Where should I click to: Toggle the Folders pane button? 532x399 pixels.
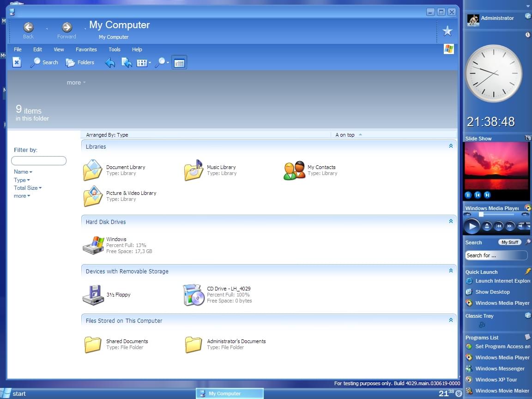(80, 62)
